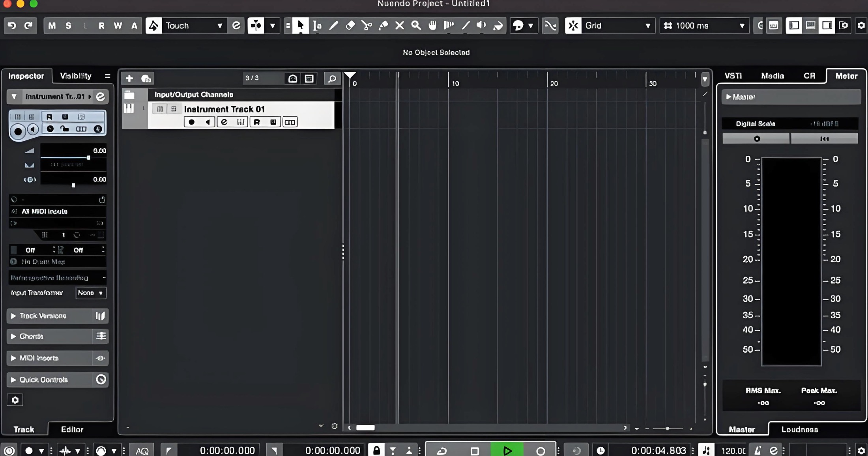Adjust the inspector volume fader slider
This screenshot has height=456, width=868.
pos(88,157)
